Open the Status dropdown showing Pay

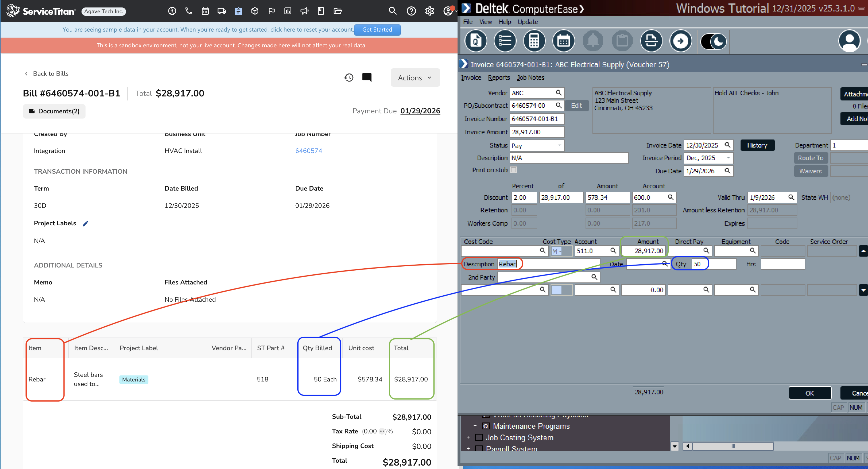pyautogui.click(x=559, y=145)
